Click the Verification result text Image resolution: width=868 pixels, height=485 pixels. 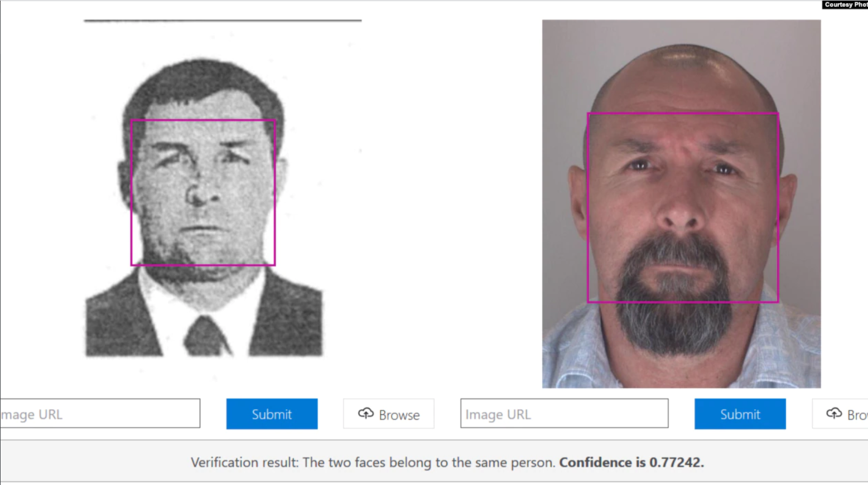click(373, 462)
